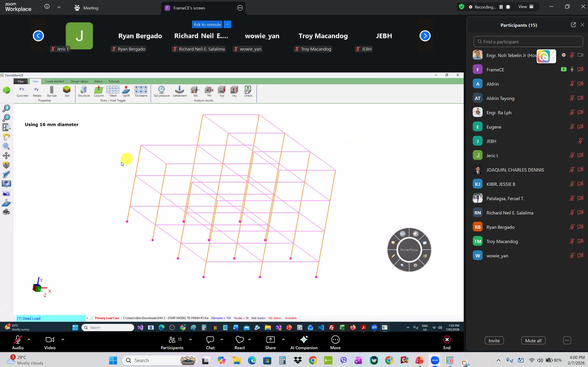Expand Chat options caret in Zoom toolbar
Image resolution: width=588 pixels, height=367 pixels.
click(222, 339)
